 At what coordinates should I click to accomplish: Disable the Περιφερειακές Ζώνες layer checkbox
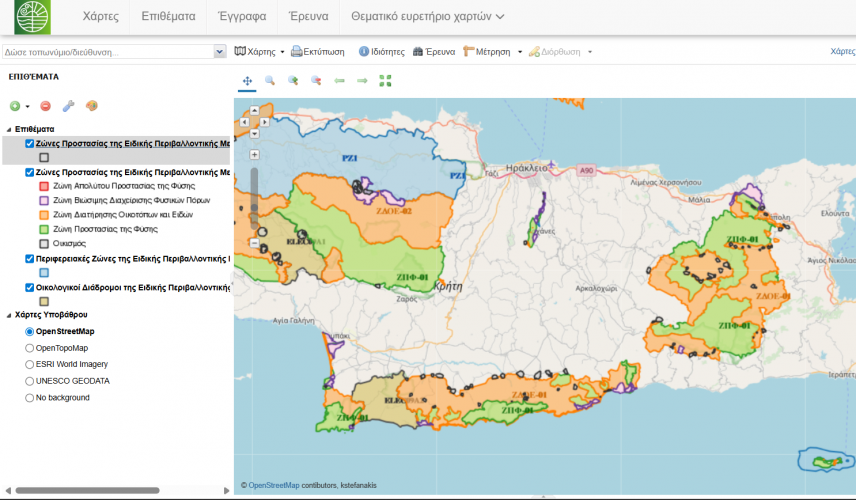[x=30, y=258]
